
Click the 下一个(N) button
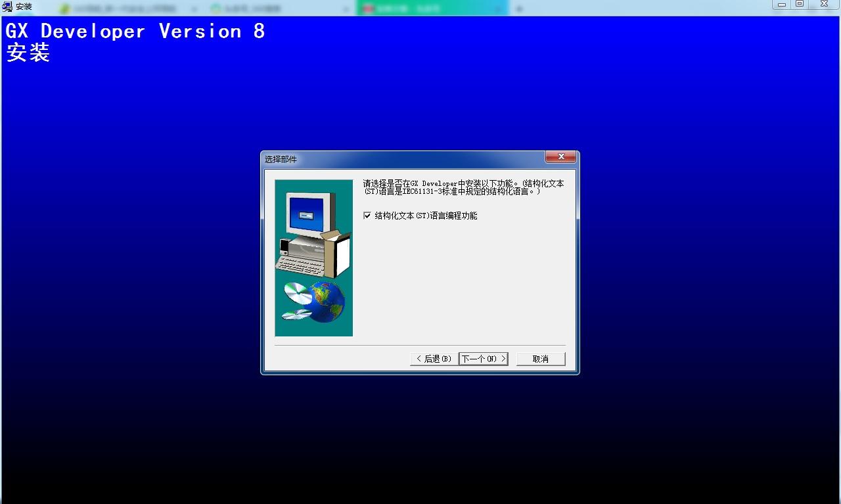[x=484, y=359]
